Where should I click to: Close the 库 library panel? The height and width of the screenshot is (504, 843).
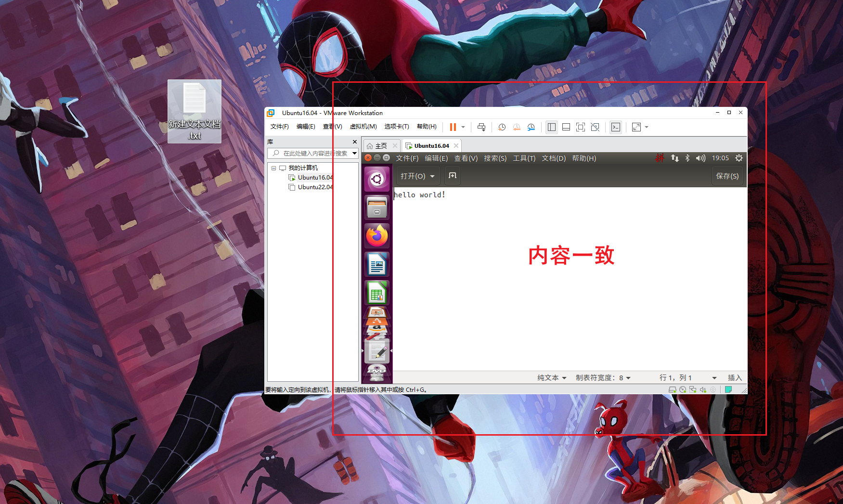pos(355,142)
